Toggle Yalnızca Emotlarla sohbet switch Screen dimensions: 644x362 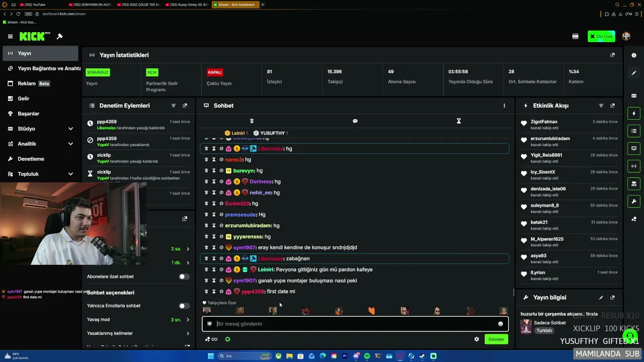184,306
